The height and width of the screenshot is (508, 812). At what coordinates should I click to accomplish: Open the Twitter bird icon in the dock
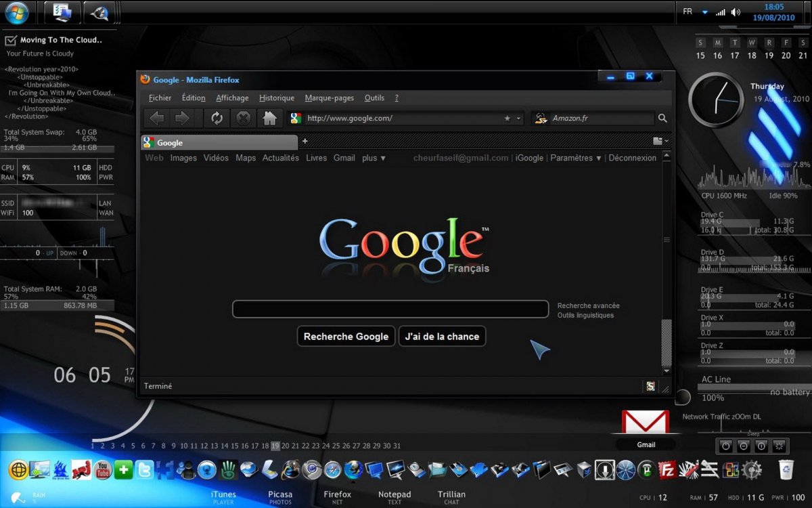click(x=144, y=469)
